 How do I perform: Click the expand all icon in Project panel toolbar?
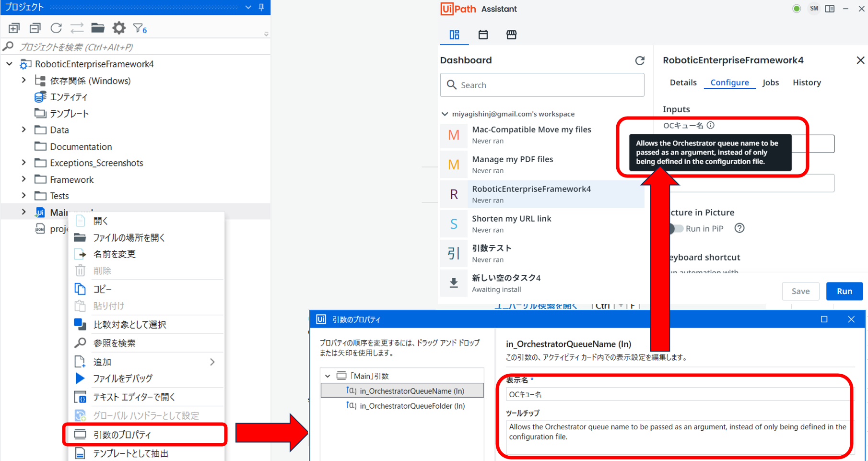(x=14, y=28)
